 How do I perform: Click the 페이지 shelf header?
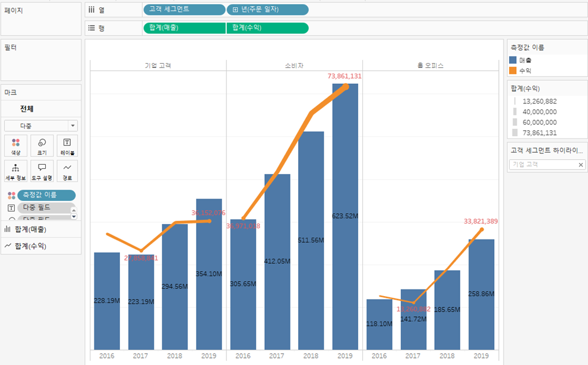tap(14, 10)
